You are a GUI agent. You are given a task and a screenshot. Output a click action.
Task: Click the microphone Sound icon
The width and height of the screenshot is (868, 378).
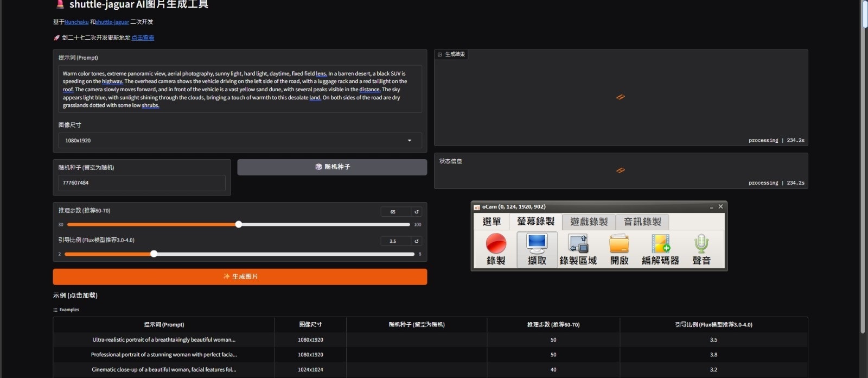click(701, 244)
